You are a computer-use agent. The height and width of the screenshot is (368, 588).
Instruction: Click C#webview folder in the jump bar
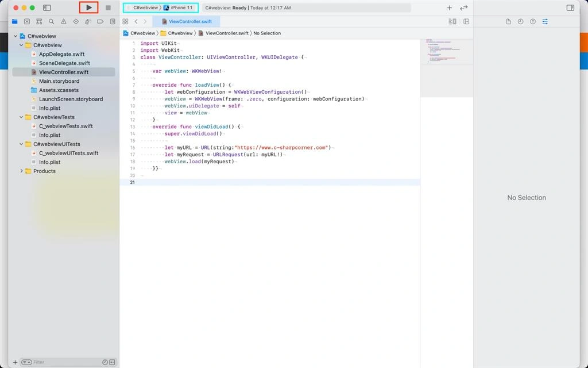tap(177, 33)
